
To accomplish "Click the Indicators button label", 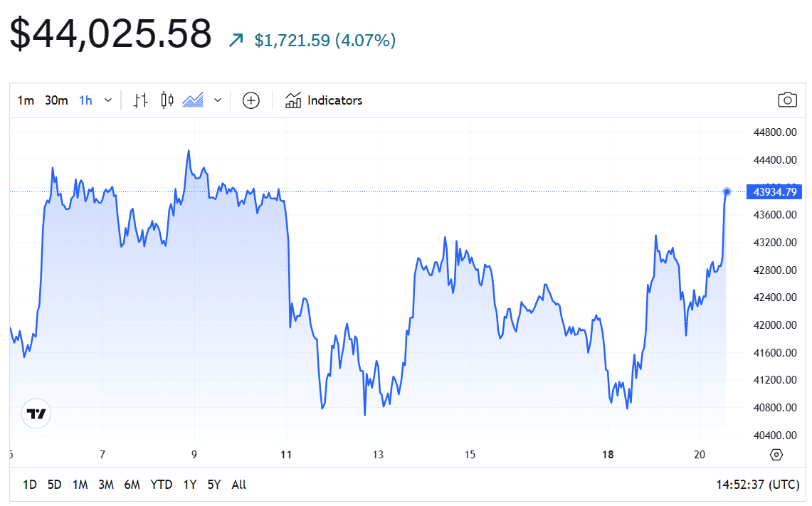I will 334,100.
